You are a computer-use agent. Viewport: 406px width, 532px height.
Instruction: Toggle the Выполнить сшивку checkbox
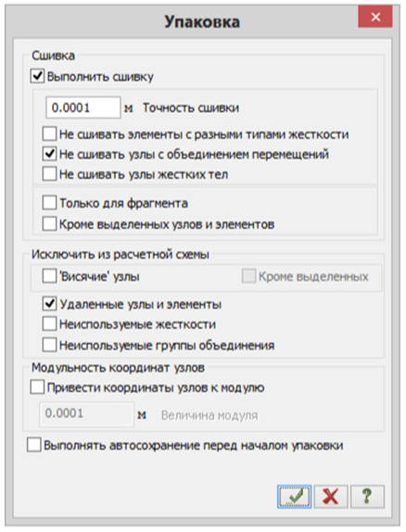coord(37,76)
